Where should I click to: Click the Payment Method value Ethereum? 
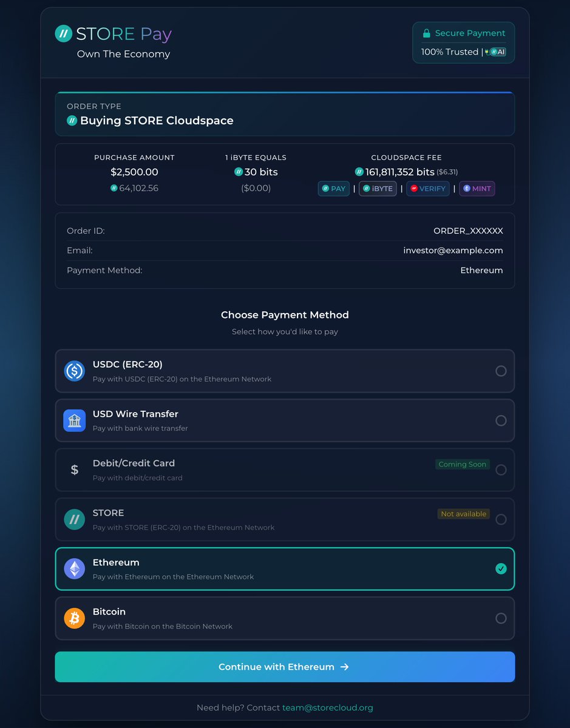pos(482,271)
